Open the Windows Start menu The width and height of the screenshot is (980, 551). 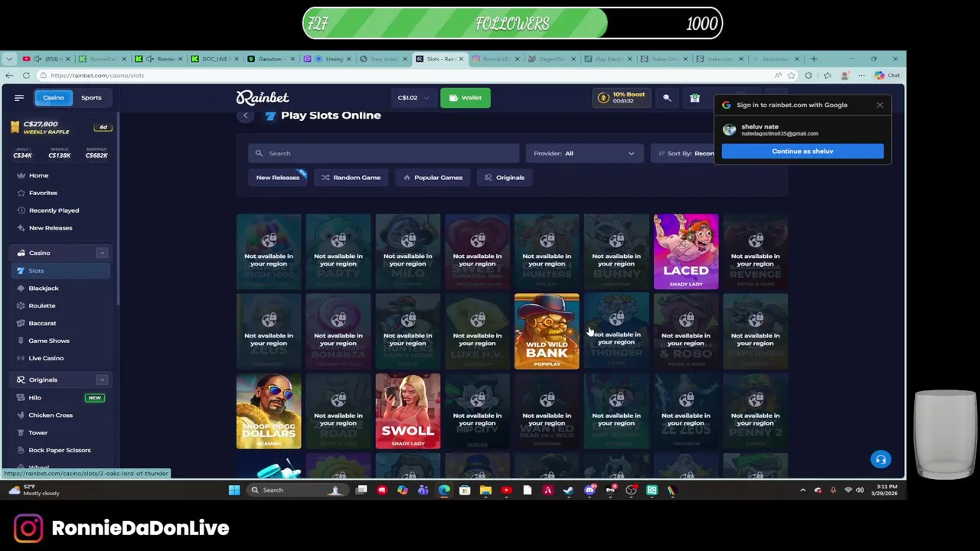[234, 490]
